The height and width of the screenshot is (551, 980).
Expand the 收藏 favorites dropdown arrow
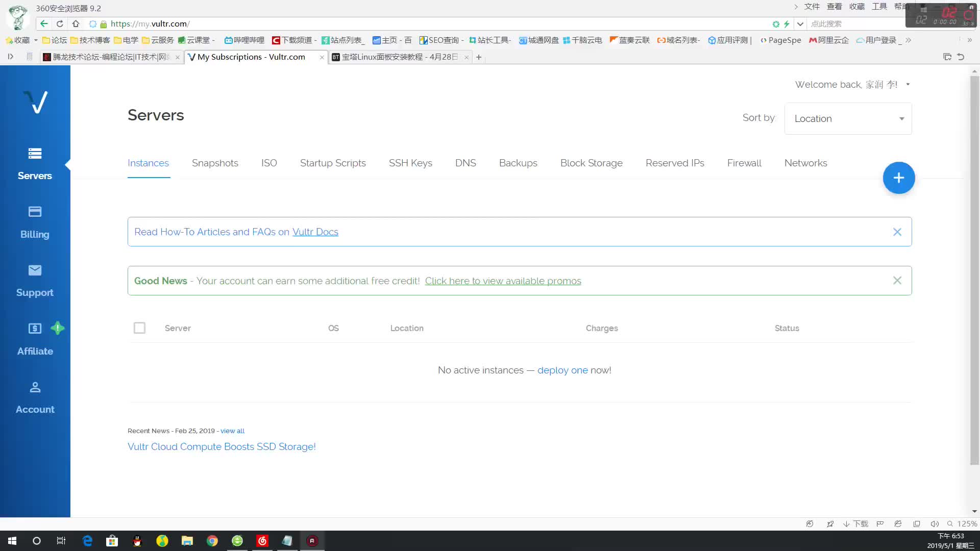pyautogui.click(x=36, y=40)
